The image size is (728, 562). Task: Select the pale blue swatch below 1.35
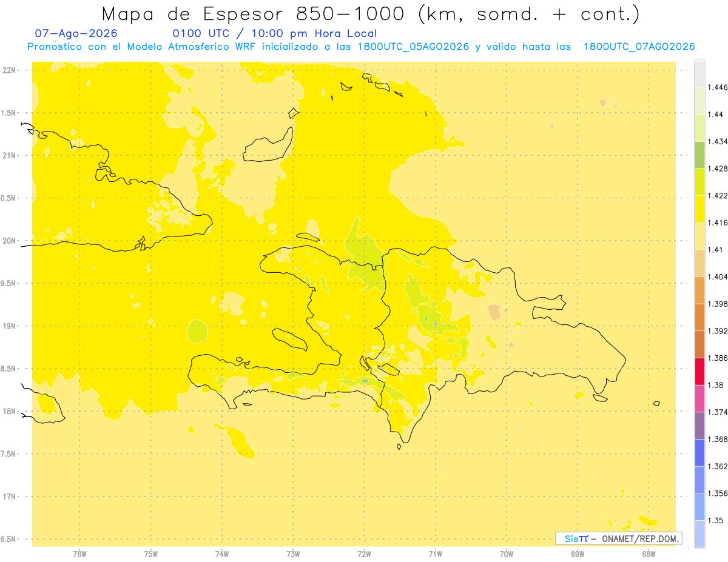coord(699,534)
